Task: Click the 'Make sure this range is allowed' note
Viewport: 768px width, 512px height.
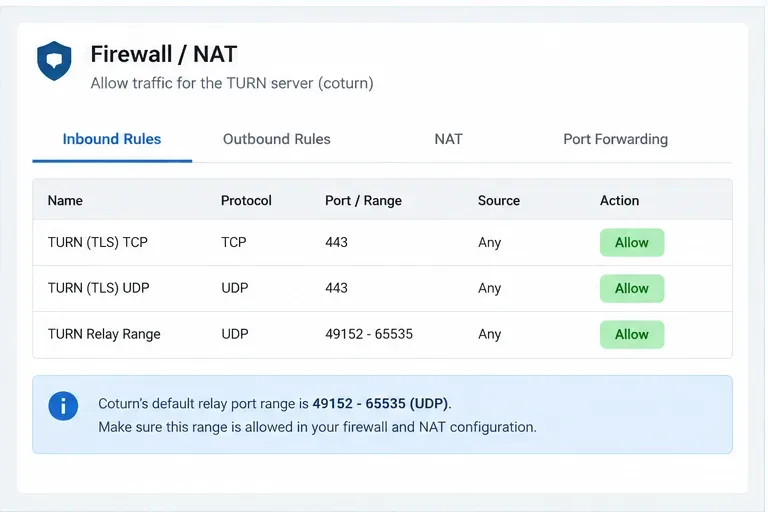Action: [x=317, y=427]
